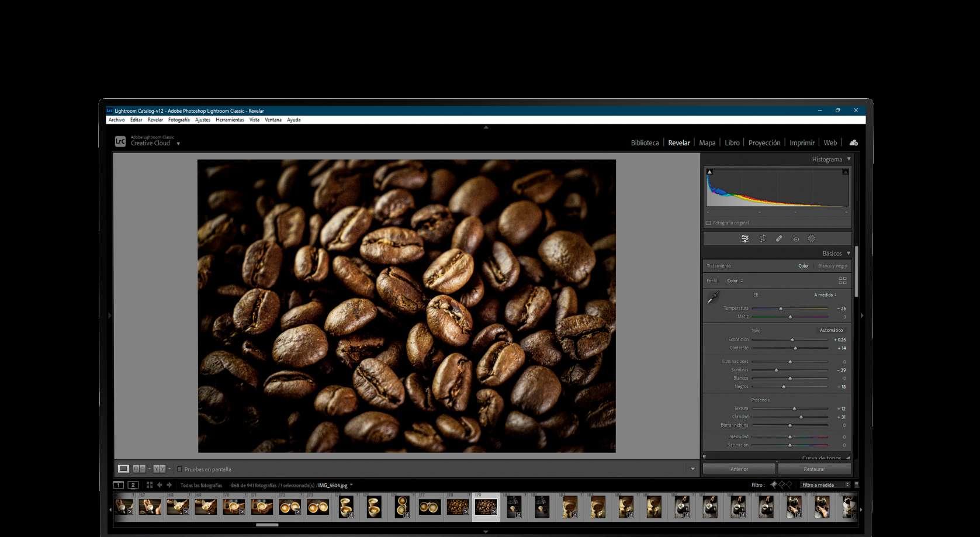Switch to Before/After R|A view
The width and height of the screenshot is (980, 537).
tap(139, 469)
